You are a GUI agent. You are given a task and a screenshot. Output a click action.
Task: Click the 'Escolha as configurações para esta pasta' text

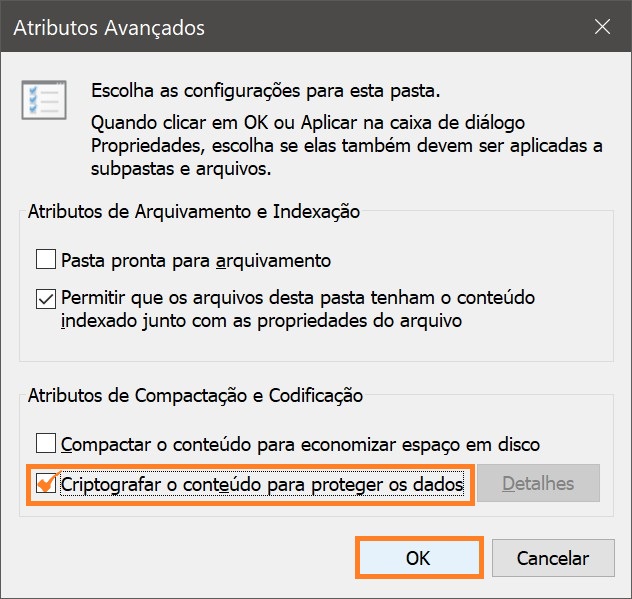point(266,90)
